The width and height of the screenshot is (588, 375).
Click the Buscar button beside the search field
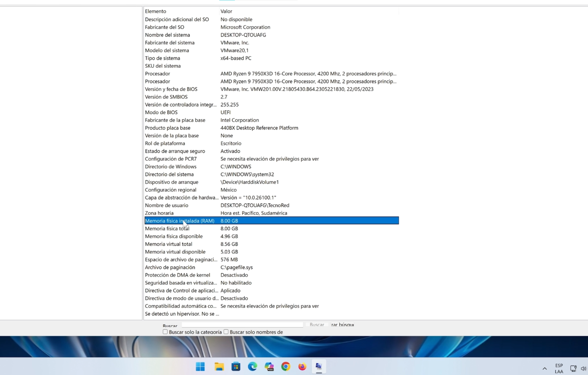point(317,324)
